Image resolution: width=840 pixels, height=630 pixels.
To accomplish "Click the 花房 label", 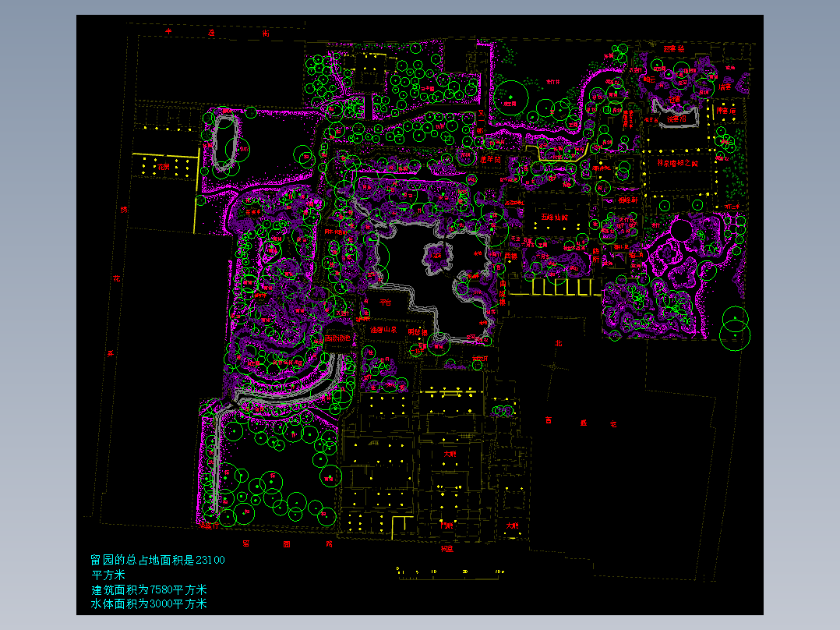I will [x=164, y=167].
